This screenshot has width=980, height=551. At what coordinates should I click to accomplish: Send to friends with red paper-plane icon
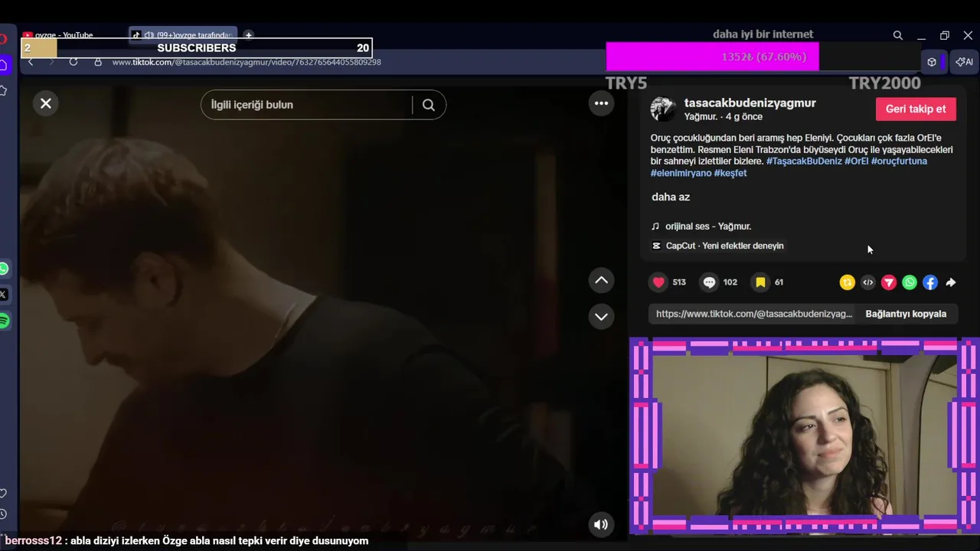point(888,282)
